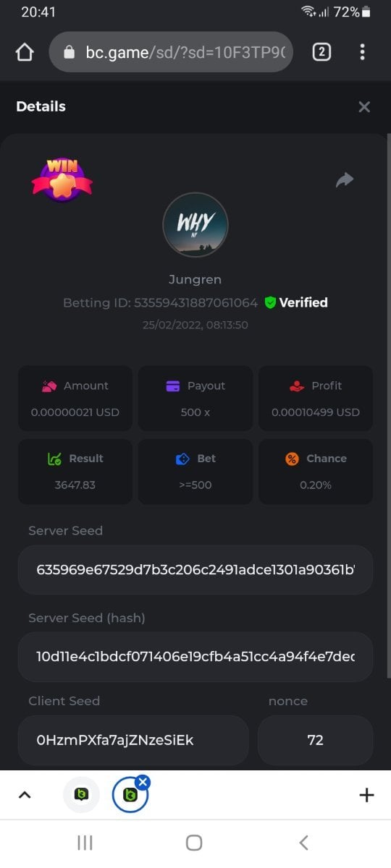Tap the green Verified shield badge
Viewport: 391px width, 868px height.
pos(270,303)
